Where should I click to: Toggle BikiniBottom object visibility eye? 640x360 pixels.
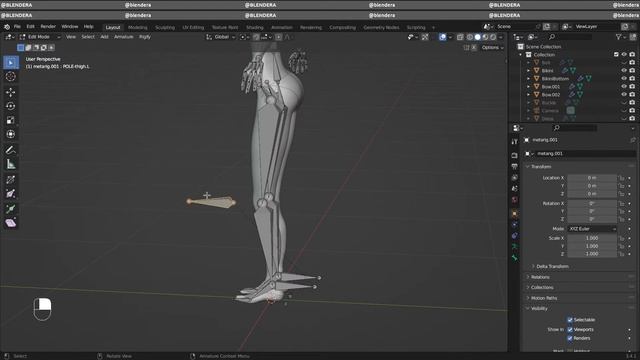click(x=624, y=78)
